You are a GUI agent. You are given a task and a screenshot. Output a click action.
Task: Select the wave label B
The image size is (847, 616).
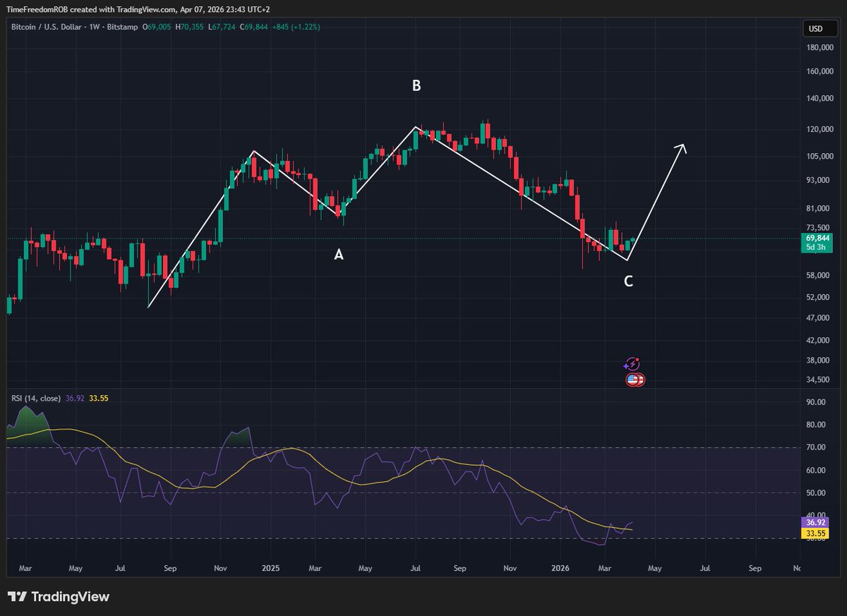coord(416,86)
